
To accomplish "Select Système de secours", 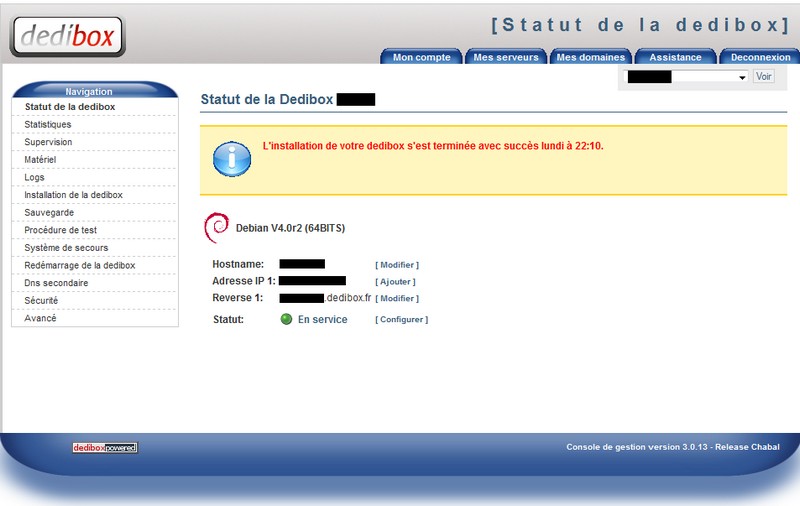I will point(66,247).
